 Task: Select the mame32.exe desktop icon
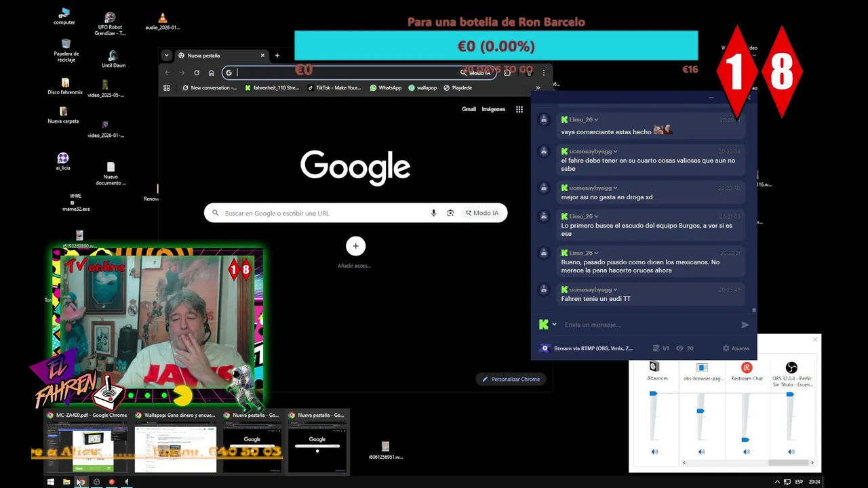click(x=76, y=203)
